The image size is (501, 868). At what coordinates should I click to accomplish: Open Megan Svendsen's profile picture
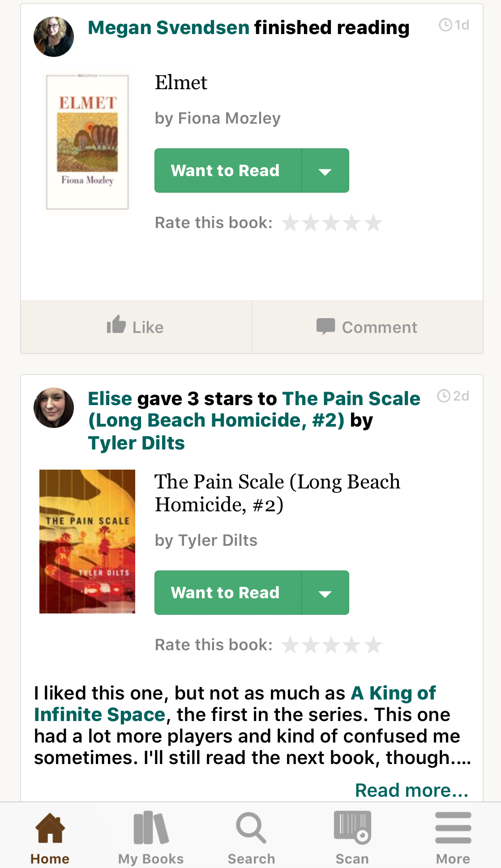coord(54,37)
